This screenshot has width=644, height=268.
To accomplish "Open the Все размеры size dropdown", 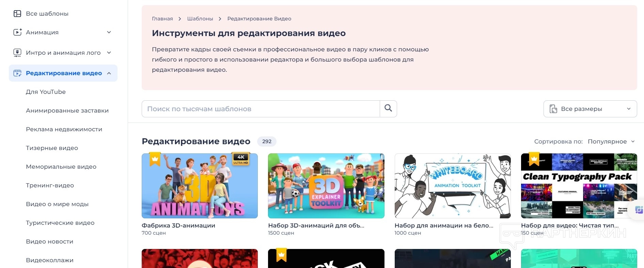I will tap(590, 109).
